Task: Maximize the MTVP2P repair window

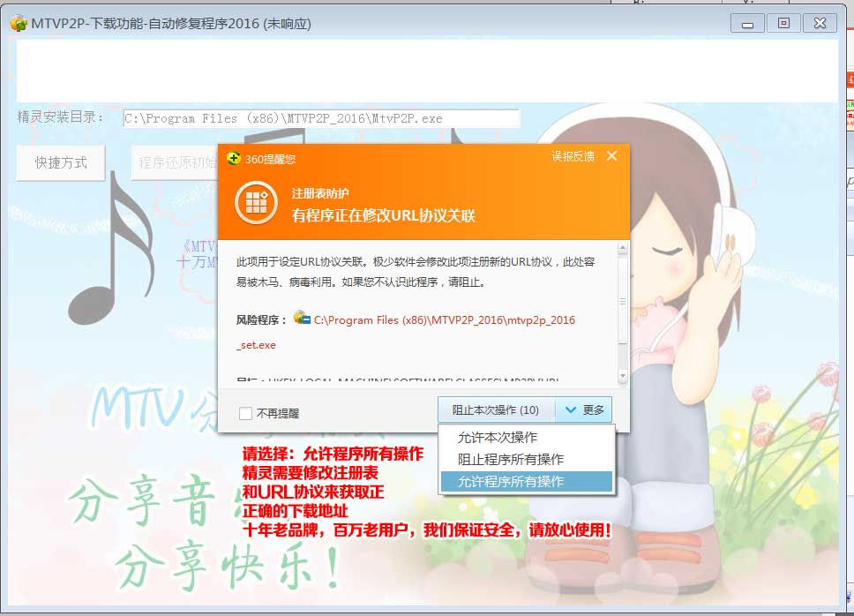Action: [x=783, y=23]
